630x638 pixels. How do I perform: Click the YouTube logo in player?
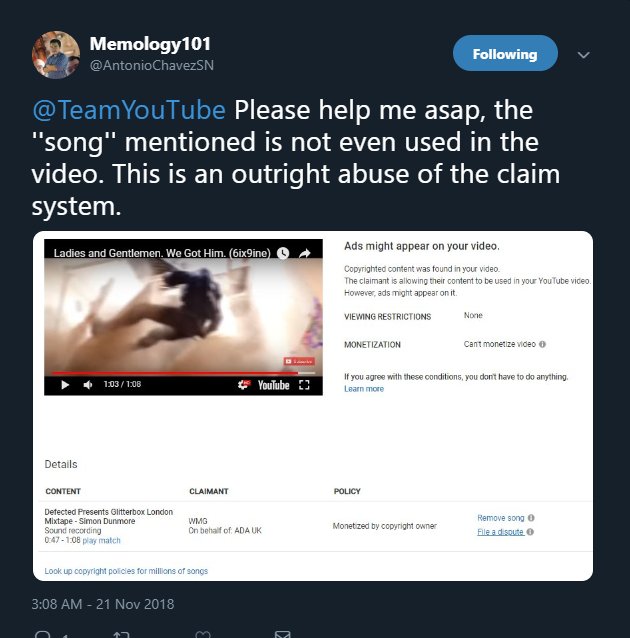[273, 385]
